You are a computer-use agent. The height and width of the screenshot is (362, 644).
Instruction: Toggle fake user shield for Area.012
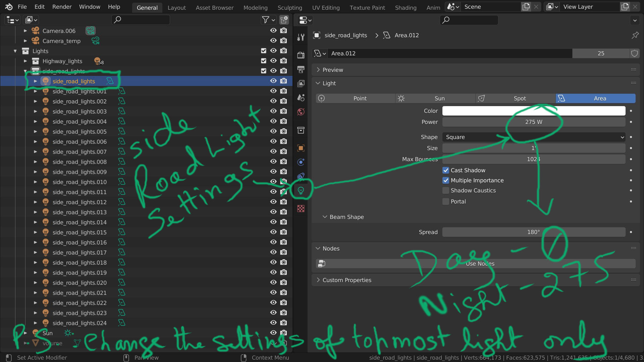(x=634, y=53)
